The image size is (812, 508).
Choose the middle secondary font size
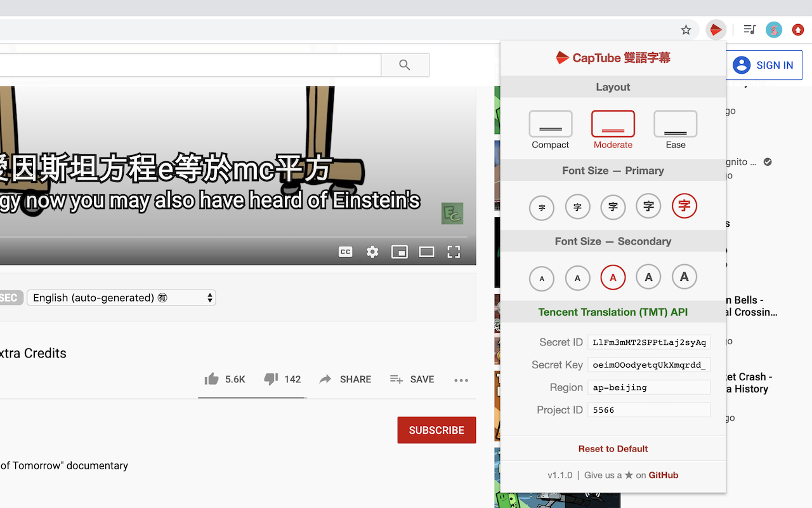click(613, 277)
